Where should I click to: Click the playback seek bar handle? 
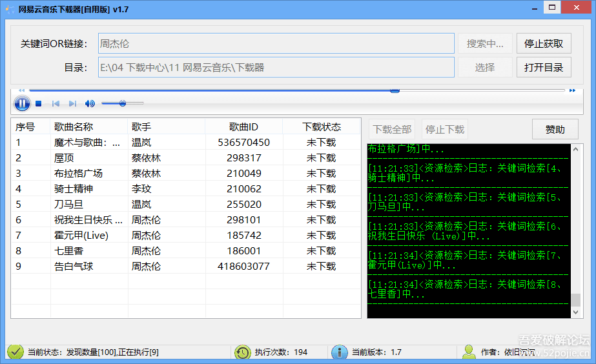pos(395,90)
